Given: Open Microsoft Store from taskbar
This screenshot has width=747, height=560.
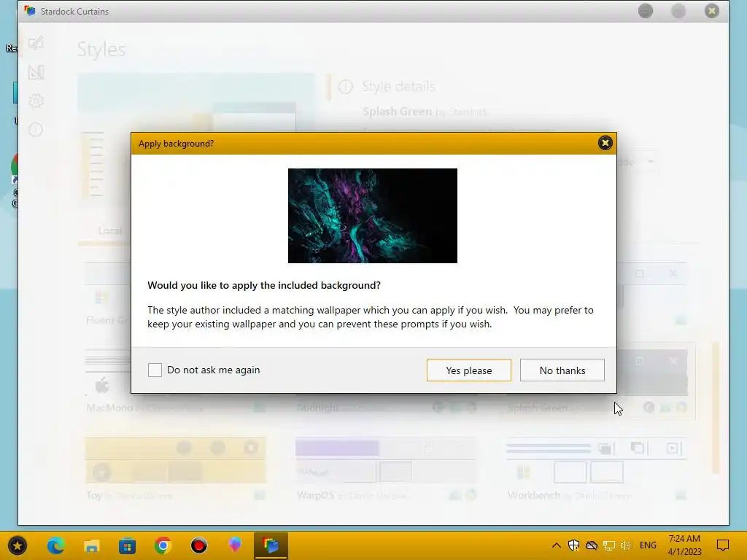Looking at the screenshot, I should click(127, 545).
